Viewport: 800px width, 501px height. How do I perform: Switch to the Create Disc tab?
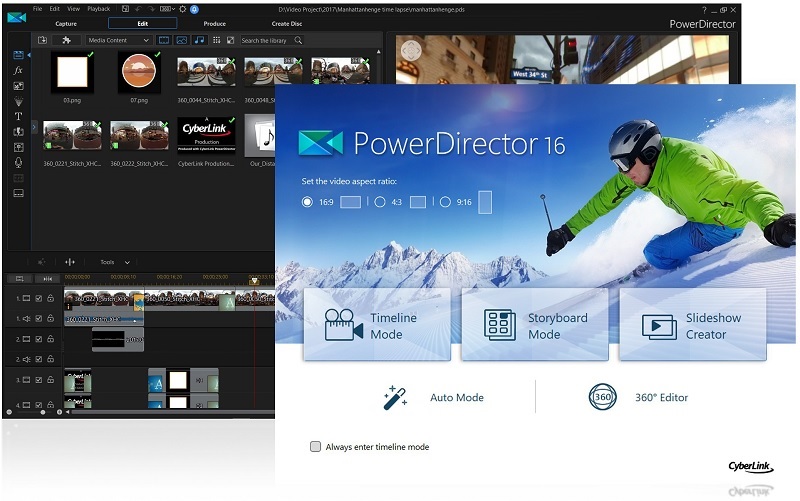[287, 23]
